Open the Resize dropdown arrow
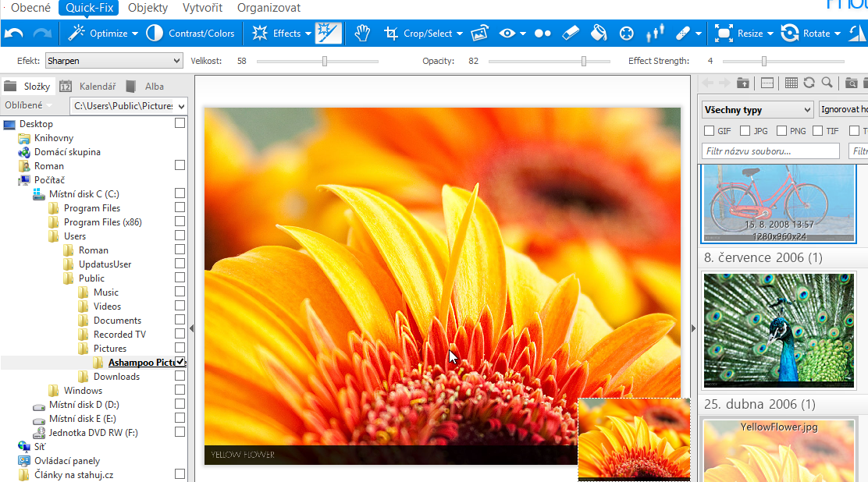868x482 pixels. point(770,34)
